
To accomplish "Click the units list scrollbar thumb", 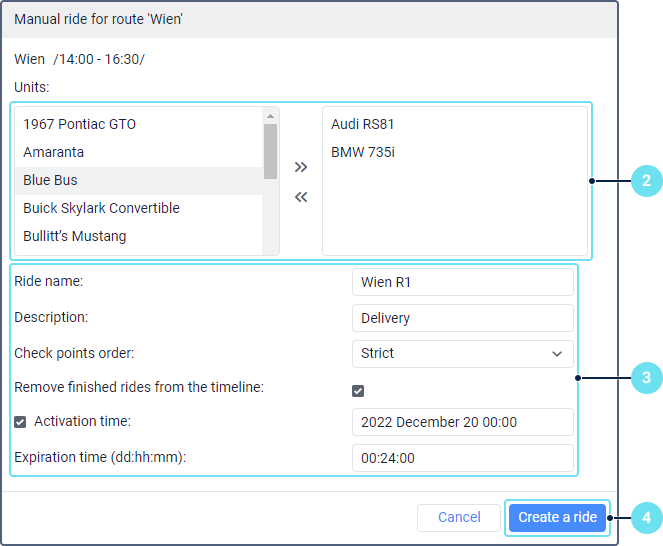I will point(271,151).
